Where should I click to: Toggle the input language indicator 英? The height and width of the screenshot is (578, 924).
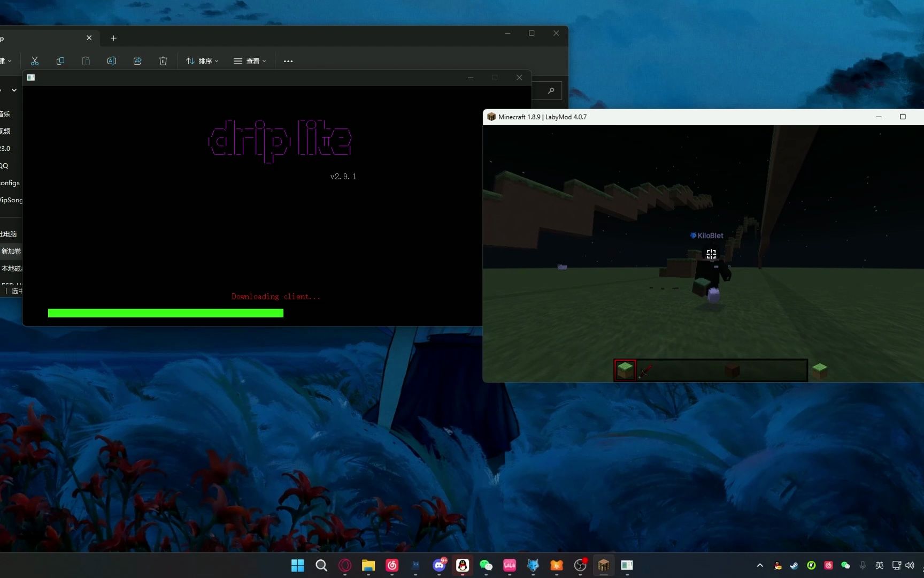(x=879, y=566)
